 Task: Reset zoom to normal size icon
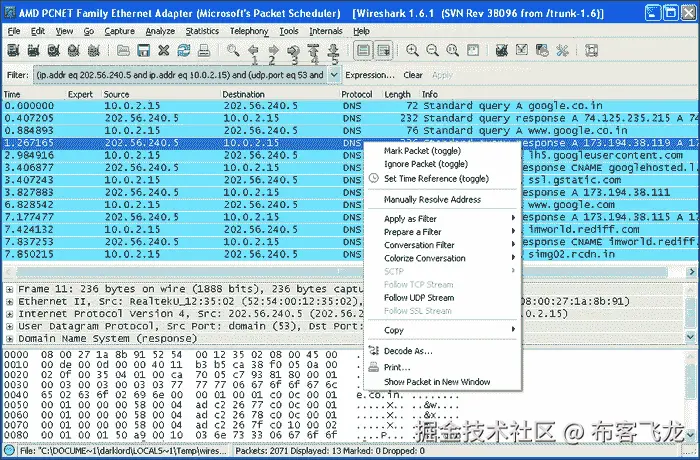coord(452,50)
